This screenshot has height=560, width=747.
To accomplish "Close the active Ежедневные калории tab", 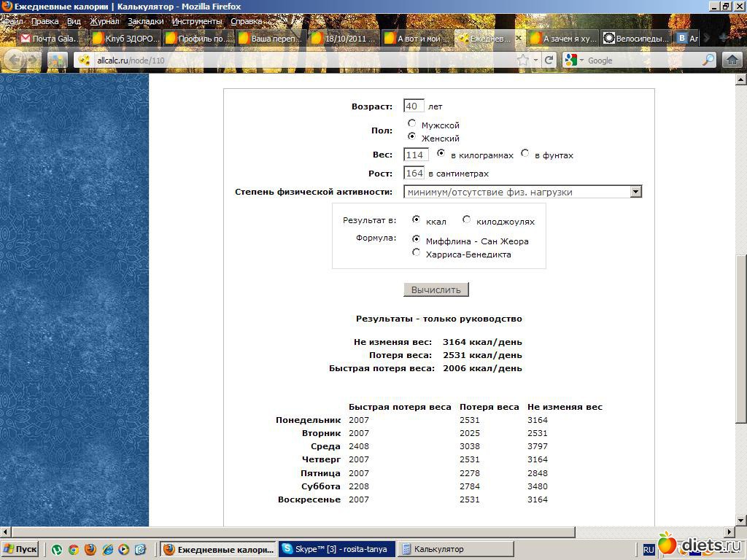I will click(x=519, y=38).
